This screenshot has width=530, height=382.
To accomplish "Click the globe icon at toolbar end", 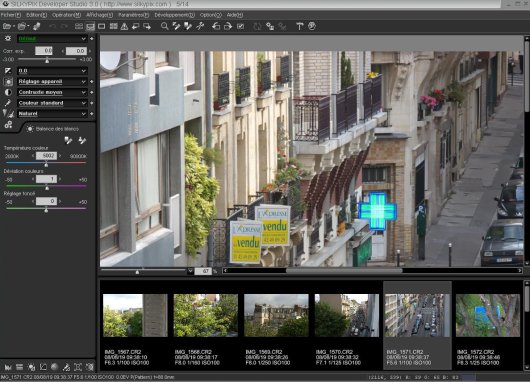I will (312, 26).
